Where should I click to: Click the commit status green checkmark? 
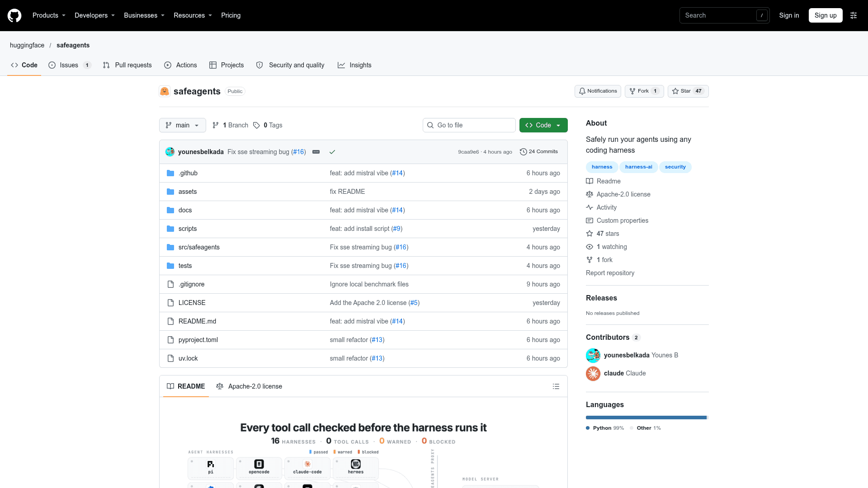click(x=332, y=152)
